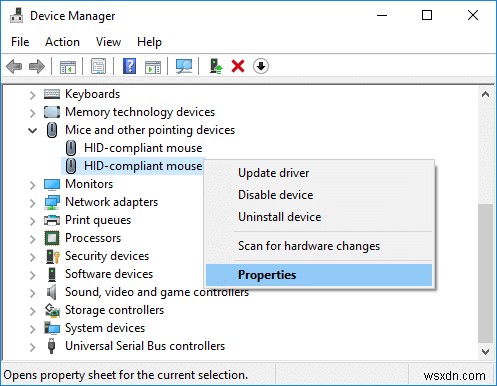Select the Processors label

pos(93,238)
